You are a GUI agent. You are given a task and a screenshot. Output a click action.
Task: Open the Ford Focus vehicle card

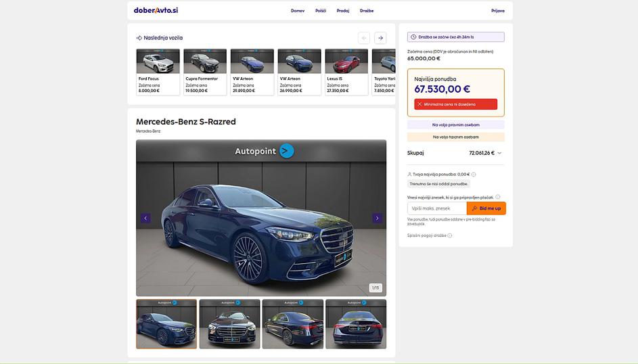[158, 71]
